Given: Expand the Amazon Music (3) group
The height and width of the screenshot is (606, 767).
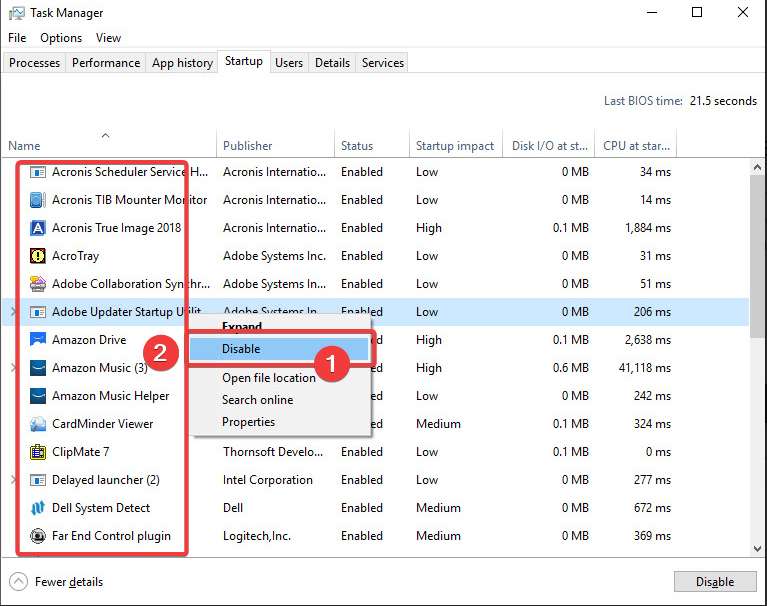Looking at the screenshot, I should 13,368.
